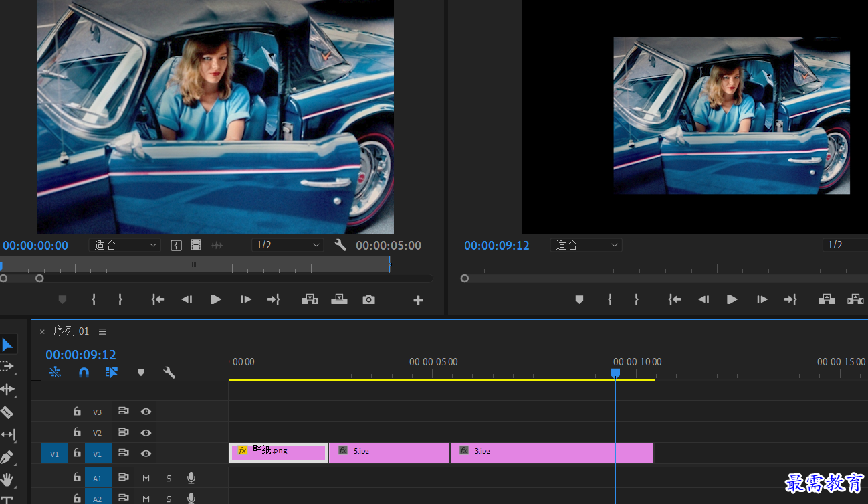Viewport: 868px width, 504px height.
Task: Open timeline display settings wrench
Action: [169, 372]
